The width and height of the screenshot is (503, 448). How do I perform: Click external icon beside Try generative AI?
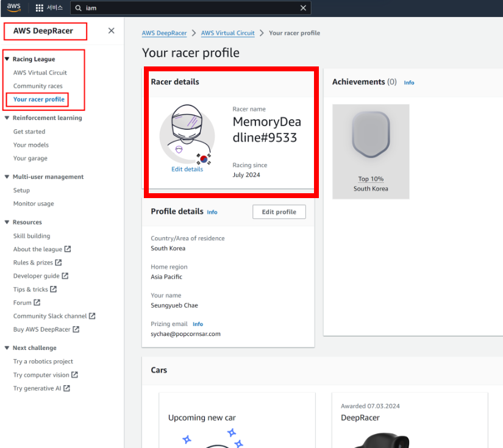[x=66, y=388]
